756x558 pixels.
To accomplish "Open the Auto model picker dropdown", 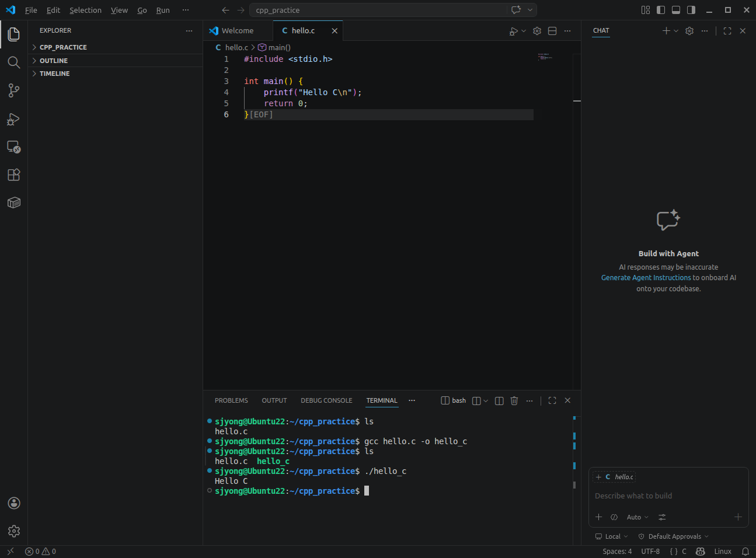I will (x=637, y=517).
